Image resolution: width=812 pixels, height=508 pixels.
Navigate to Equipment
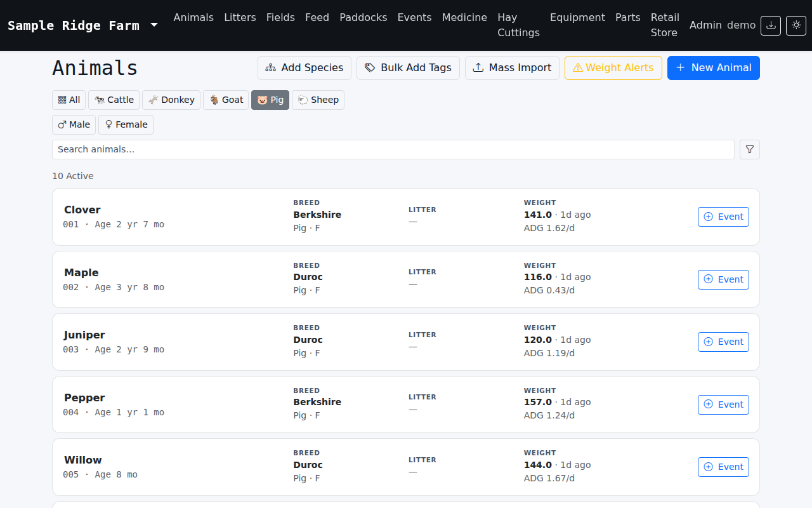(577, 18)
